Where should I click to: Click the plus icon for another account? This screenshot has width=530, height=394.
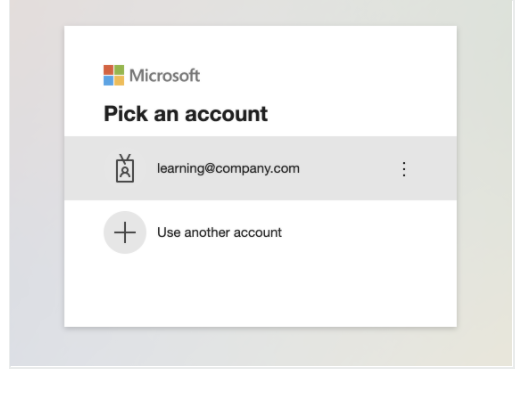click(x=125, y=232)
